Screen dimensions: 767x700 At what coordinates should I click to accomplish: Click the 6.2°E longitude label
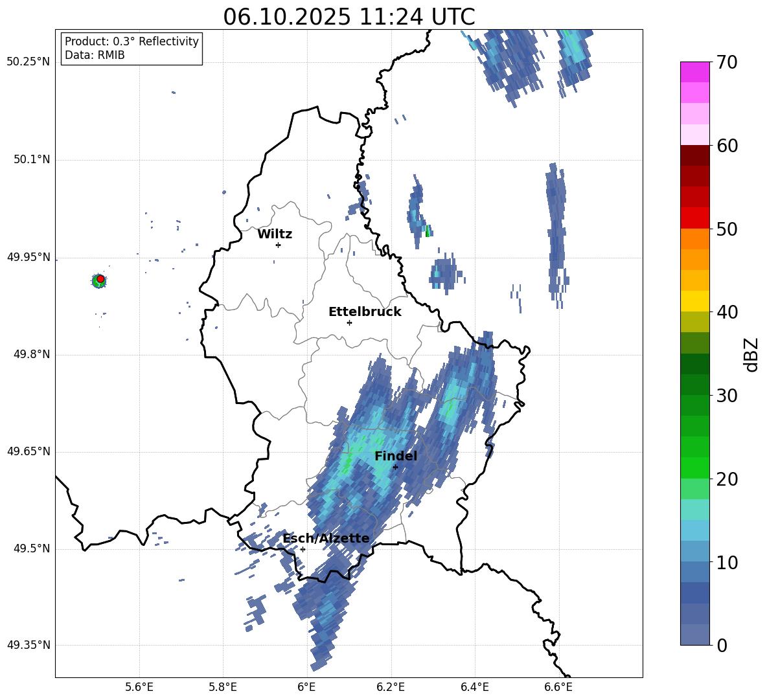[x=391, y=687]
